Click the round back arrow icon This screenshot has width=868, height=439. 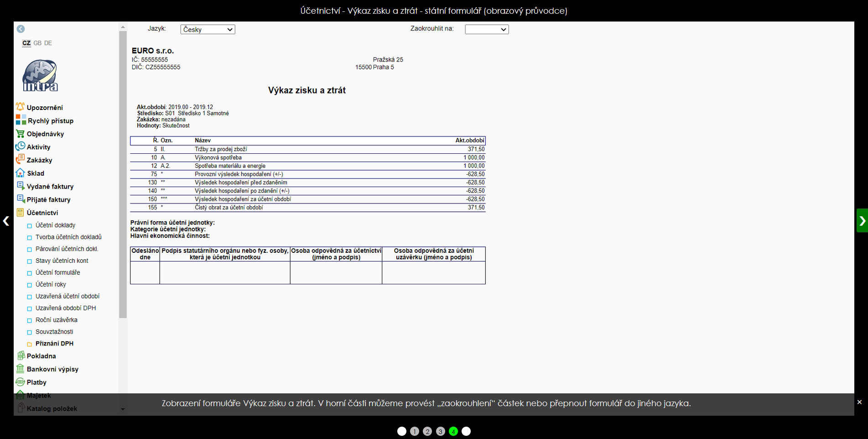[x=21, y=29]
